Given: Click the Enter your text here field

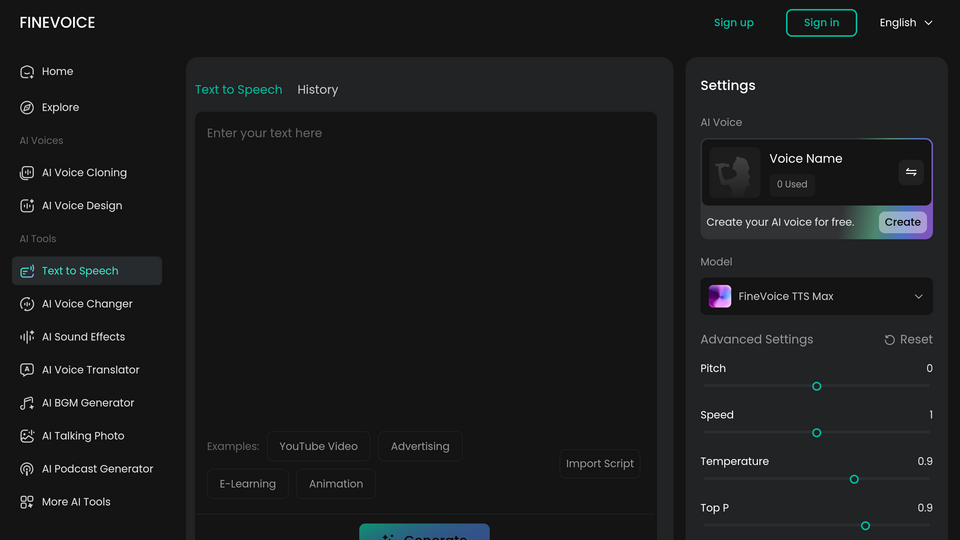Looking at the screenshot, I should click(x=426, y=269).
